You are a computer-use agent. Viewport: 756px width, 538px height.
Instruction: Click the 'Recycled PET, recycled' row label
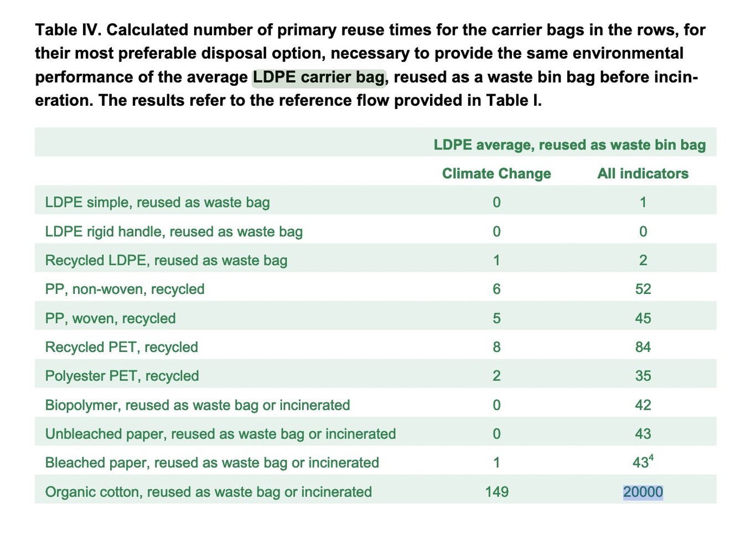point(121,347)
